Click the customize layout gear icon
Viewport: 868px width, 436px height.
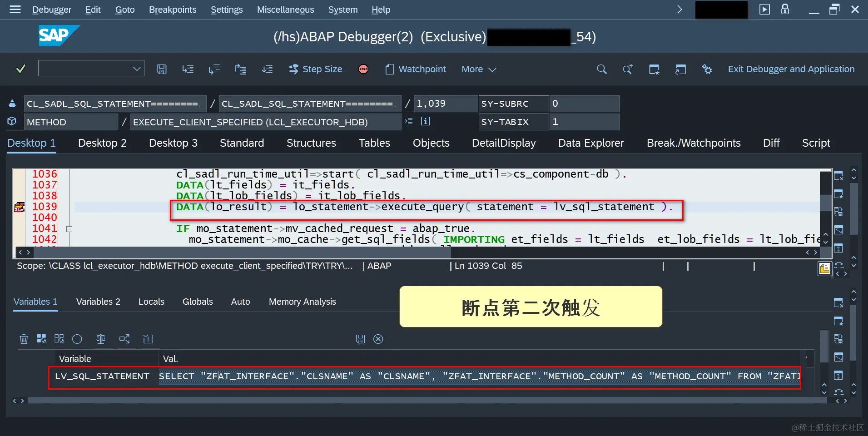click(x=707, y=69)
